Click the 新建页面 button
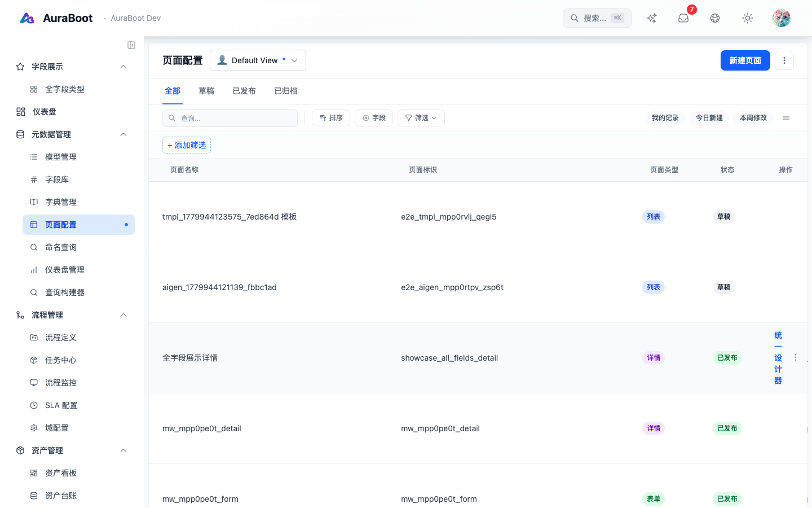Image resolution: width=812 pixels, height=508 pixels. (x=745, y=60)
